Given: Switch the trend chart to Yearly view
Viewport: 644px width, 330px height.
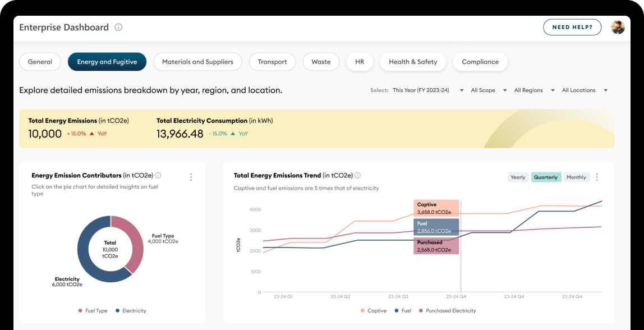Looking at the screenshot, I should pos(518,177).
